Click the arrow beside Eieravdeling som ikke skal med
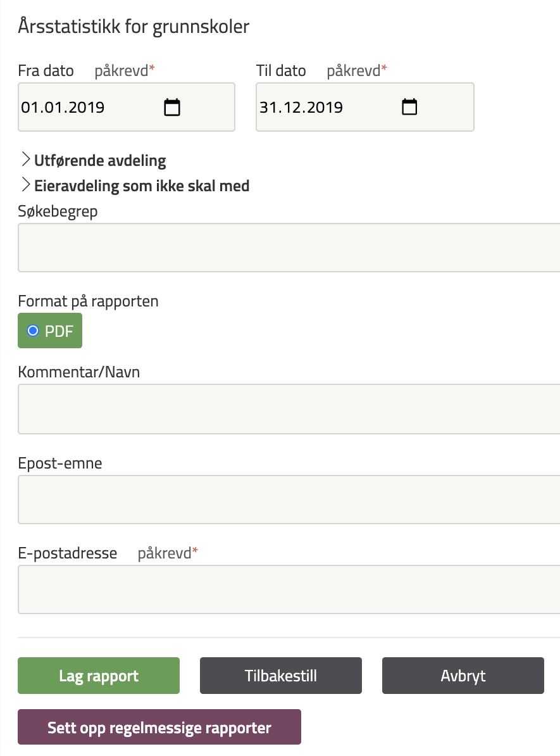Screen dimensions: 560x756 pos(26,185)
